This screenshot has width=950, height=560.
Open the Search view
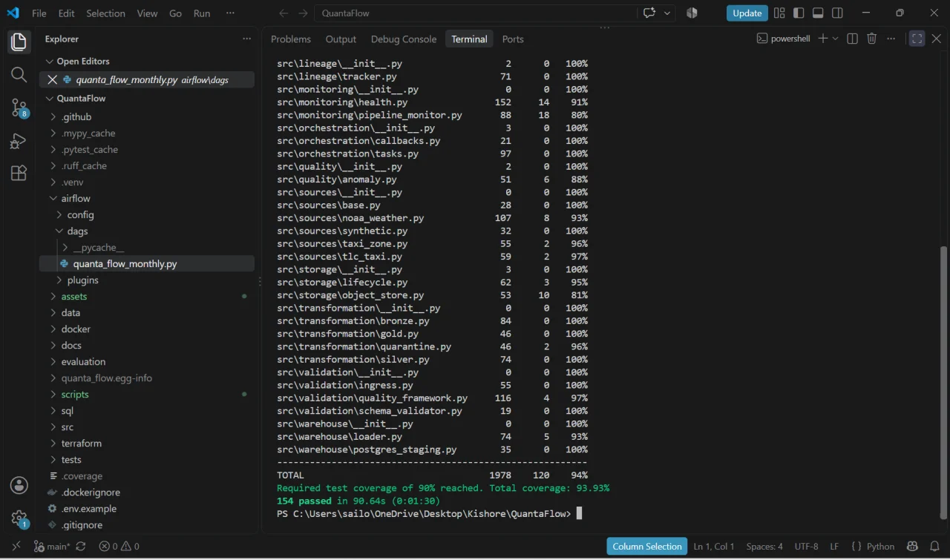19,74
